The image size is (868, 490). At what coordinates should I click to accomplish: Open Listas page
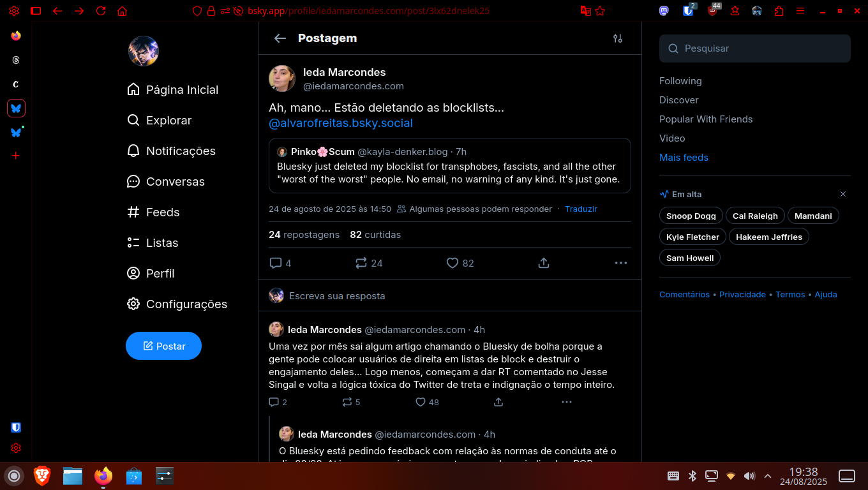[x=153, y=242]
